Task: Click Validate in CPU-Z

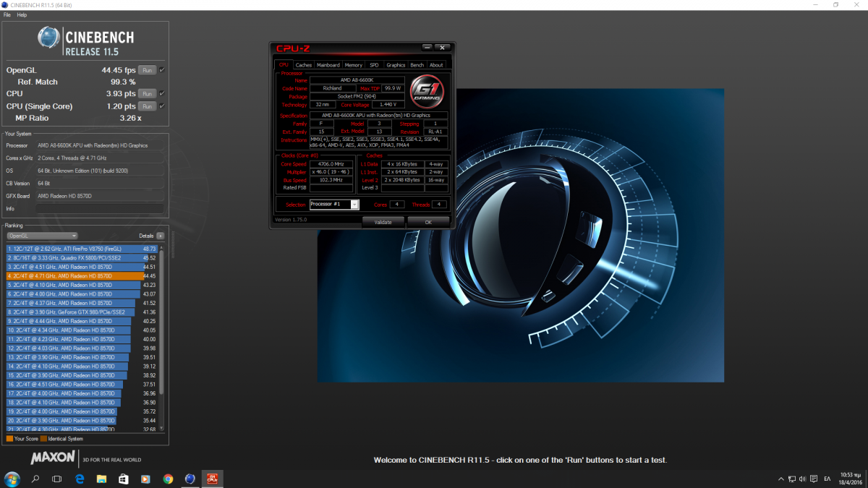Action: tap(383, 222)
